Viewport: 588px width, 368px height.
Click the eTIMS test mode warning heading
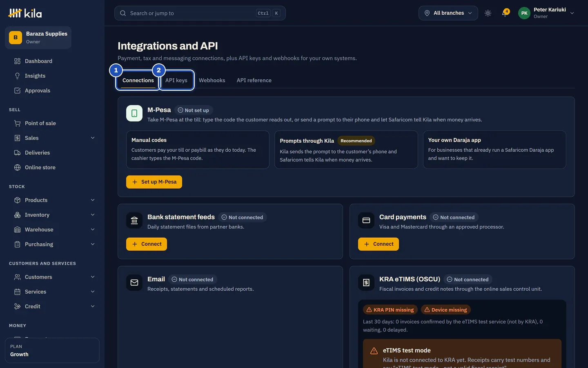coord(407,350)
